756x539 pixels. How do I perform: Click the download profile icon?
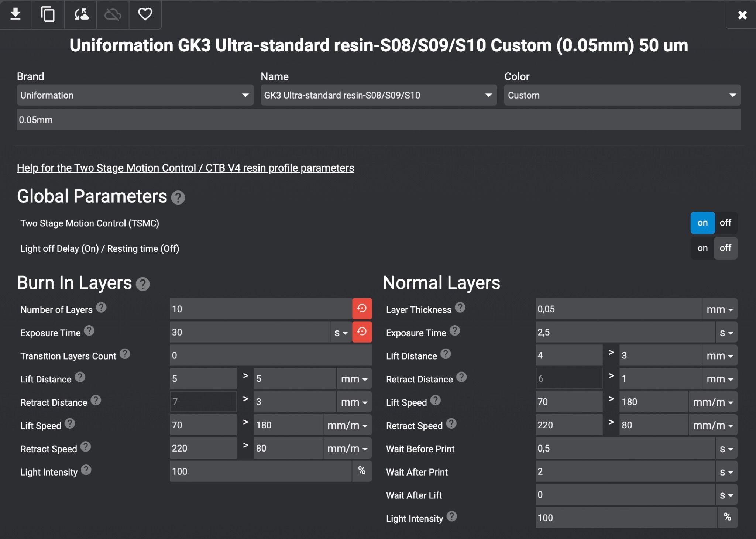tap(16, 14)
